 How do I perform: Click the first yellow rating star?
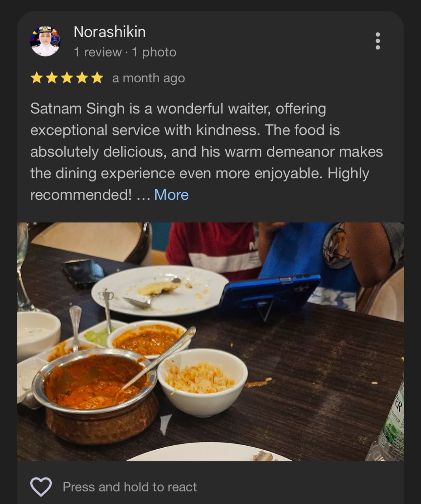[37, 78]
